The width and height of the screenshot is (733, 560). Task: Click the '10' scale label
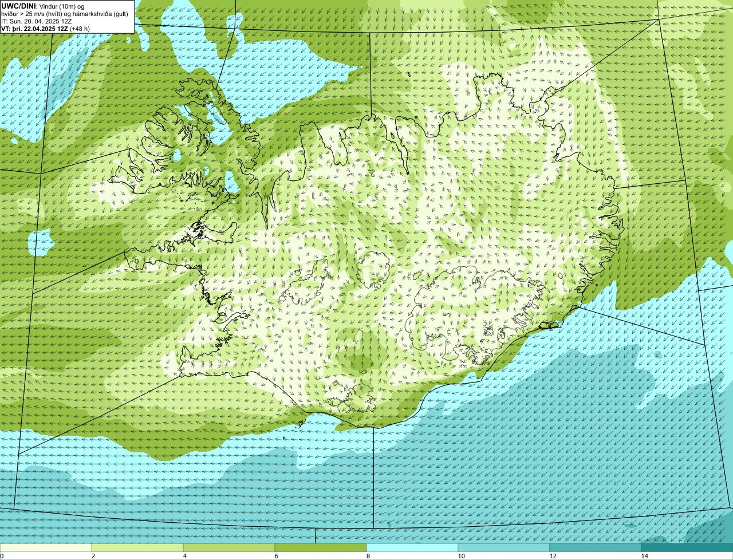461,556
